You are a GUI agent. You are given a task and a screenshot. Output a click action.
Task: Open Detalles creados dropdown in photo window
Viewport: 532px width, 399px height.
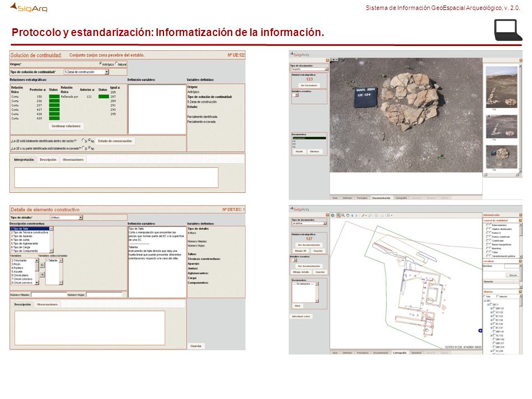click(x=296, y=95)
